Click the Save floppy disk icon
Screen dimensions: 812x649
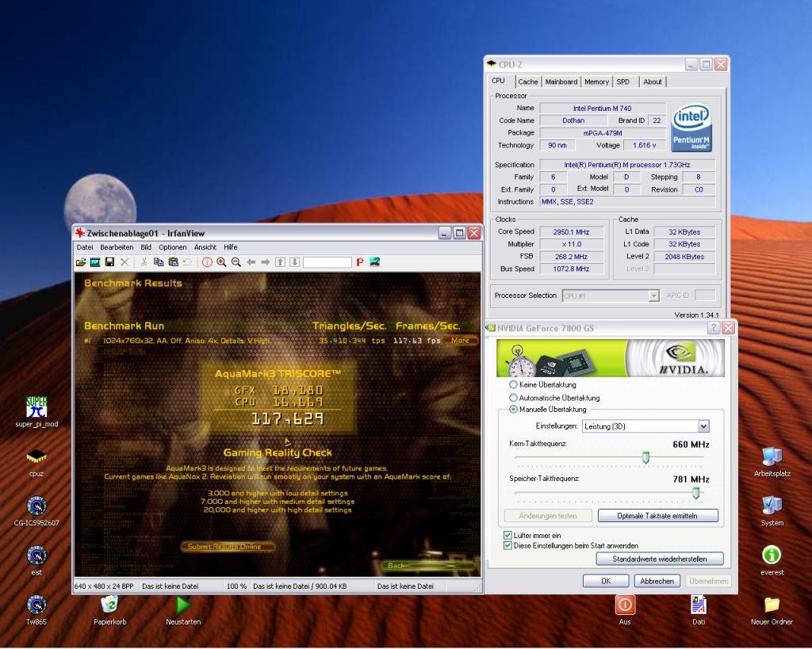[x=109, y=262]
